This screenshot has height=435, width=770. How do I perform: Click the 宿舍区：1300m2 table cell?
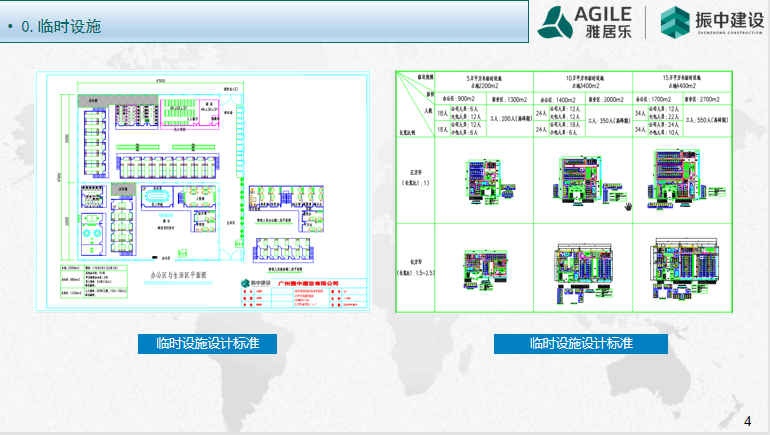(510, 99)
